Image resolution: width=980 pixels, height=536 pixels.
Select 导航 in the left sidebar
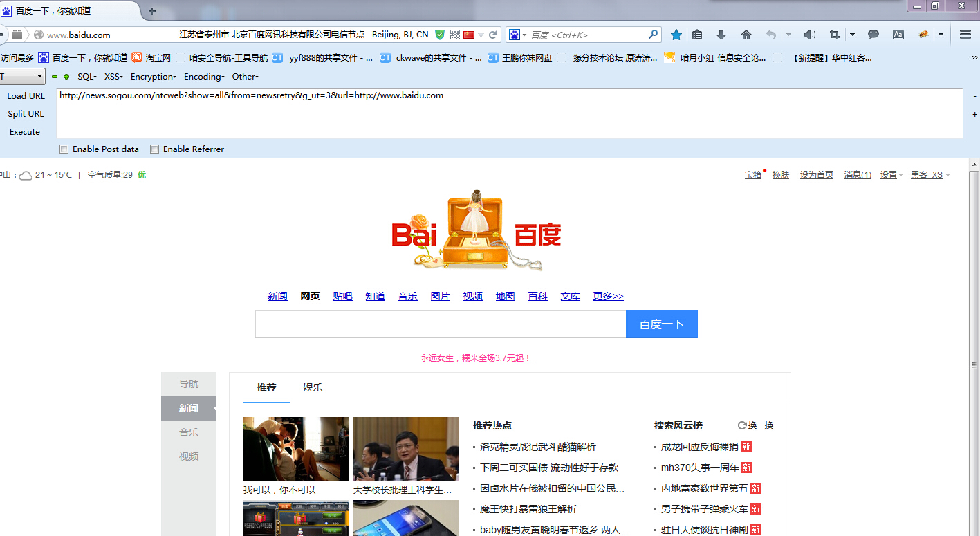tap(189, 384)
